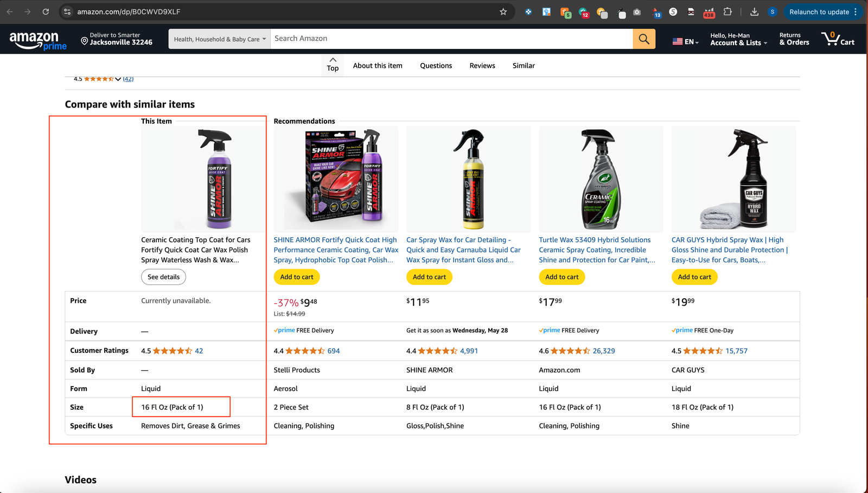Click the extension icon with 13 badge
The width and height of the screenshot is (868, 493).
pos(656,12)
